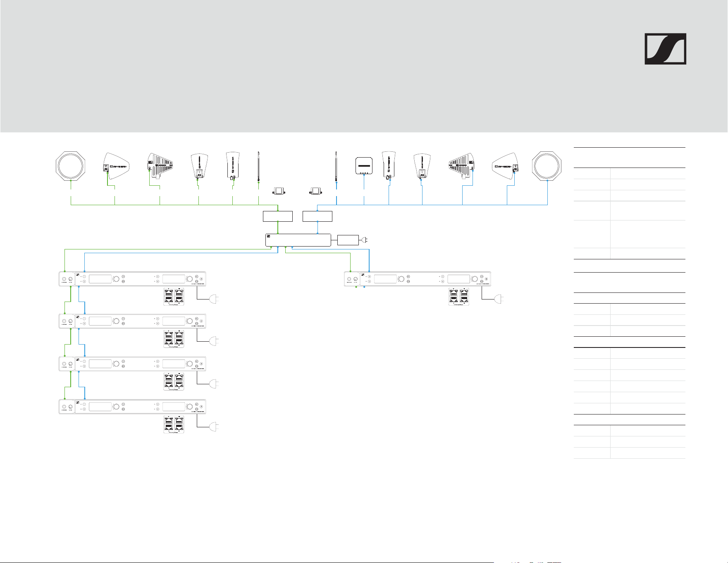Viewport: 728px width, 563px height.
Task: Choose the fifth antenna from the left
Action: [233, 166]
